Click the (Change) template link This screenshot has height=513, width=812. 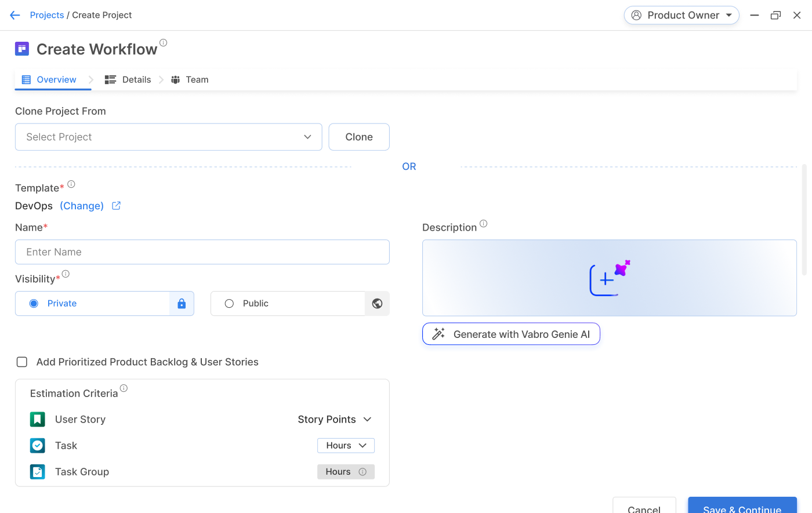(82, 206)
